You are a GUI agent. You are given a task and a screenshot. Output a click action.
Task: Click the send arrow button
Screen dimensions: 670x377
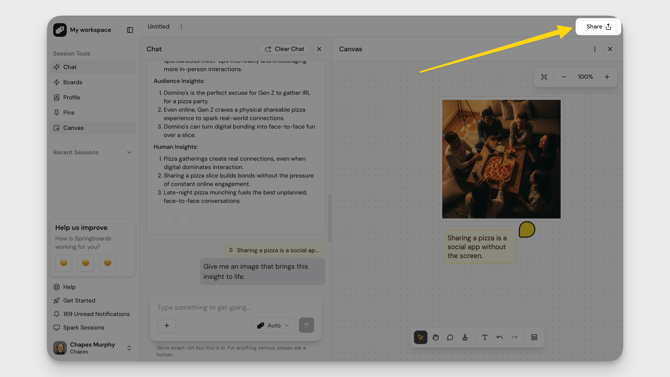click(x=306, y=325)
